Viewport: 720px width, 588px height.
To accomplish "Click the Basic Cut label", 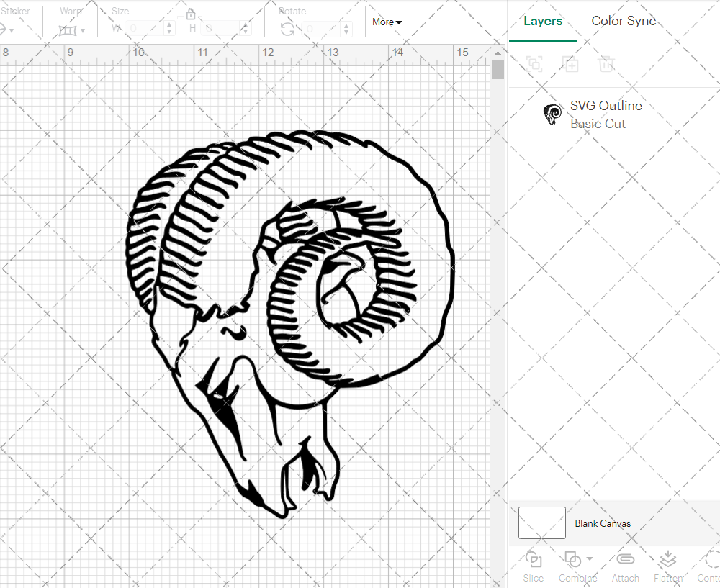I will coord(598,124).
